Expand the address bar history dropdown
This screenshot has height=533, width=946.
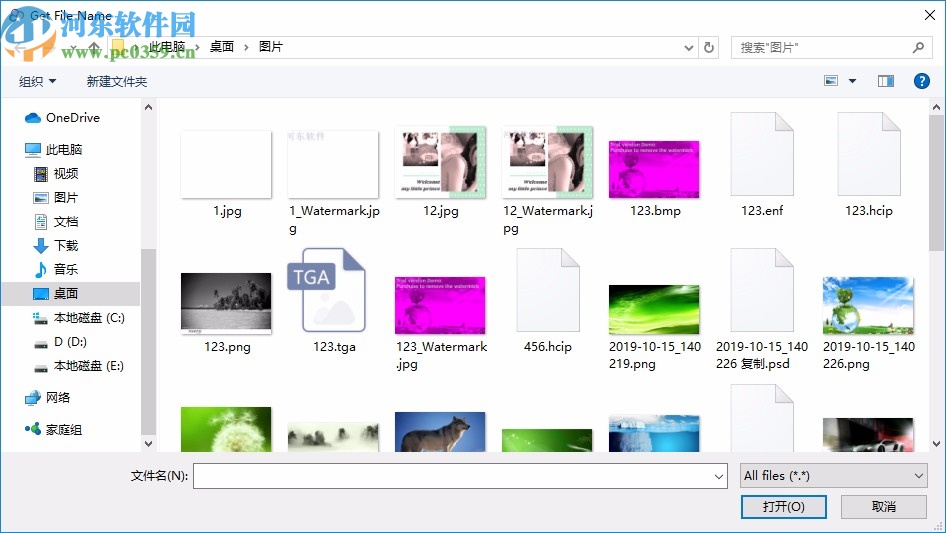click(x=688, y=47)
